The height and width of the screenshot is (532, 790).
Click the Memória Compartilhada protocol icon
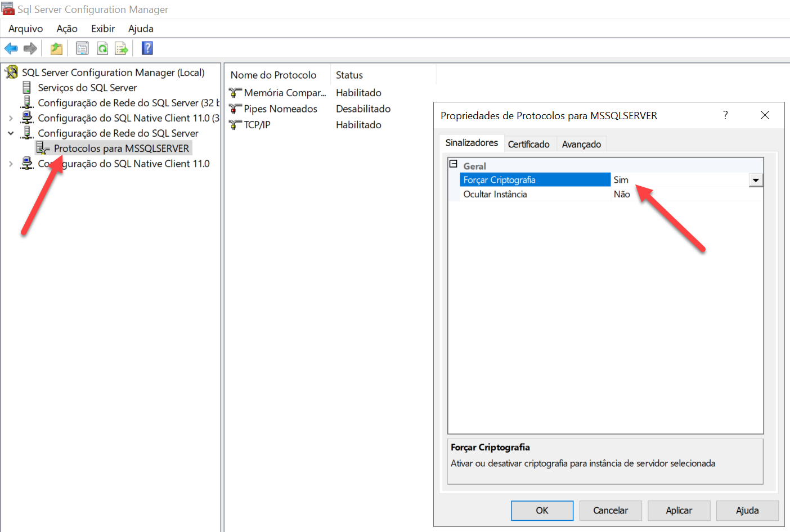236,92
